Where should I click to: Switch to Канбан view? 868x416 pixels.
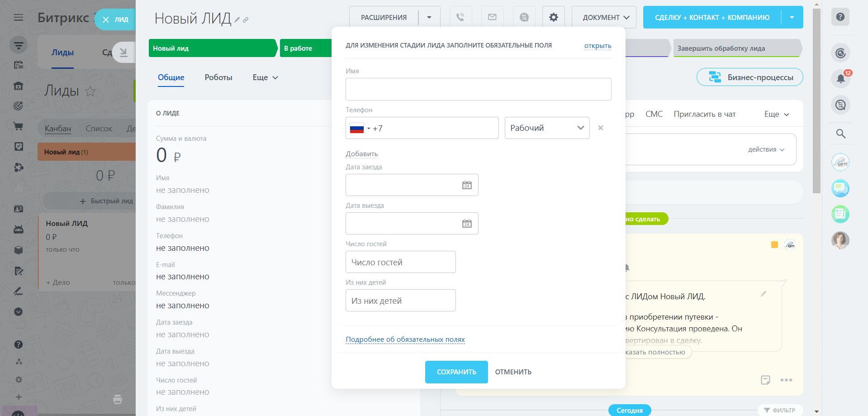click(58, 128)
